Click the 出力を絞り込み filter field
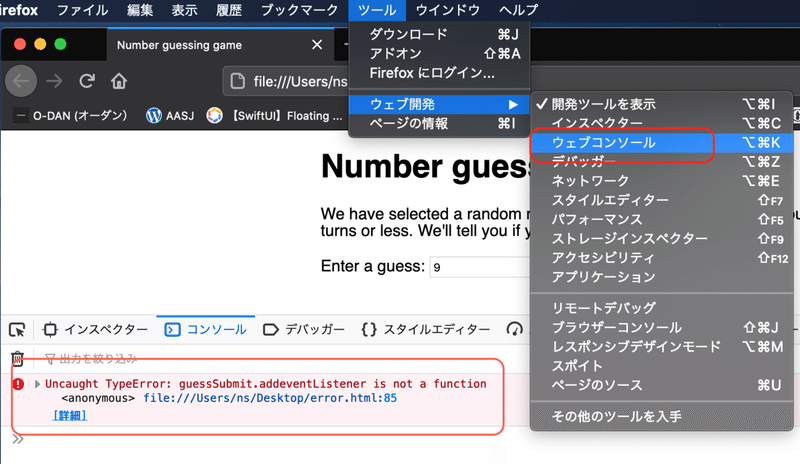This screenshot has width=800, height=464. 92,359
